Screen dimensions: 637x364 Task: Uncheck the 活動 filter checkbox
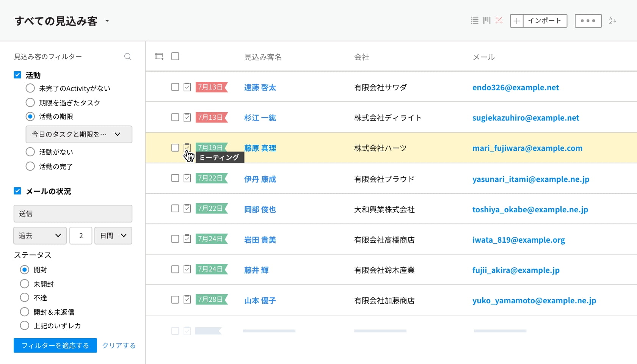coord(17,75)
